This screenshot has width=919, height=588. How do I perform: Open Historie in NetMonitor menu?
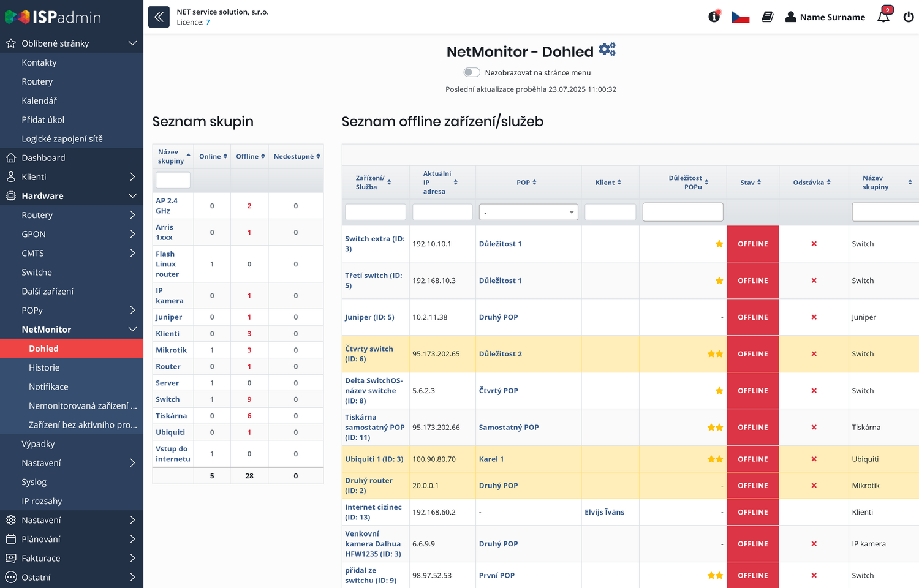tap(44, 367)
